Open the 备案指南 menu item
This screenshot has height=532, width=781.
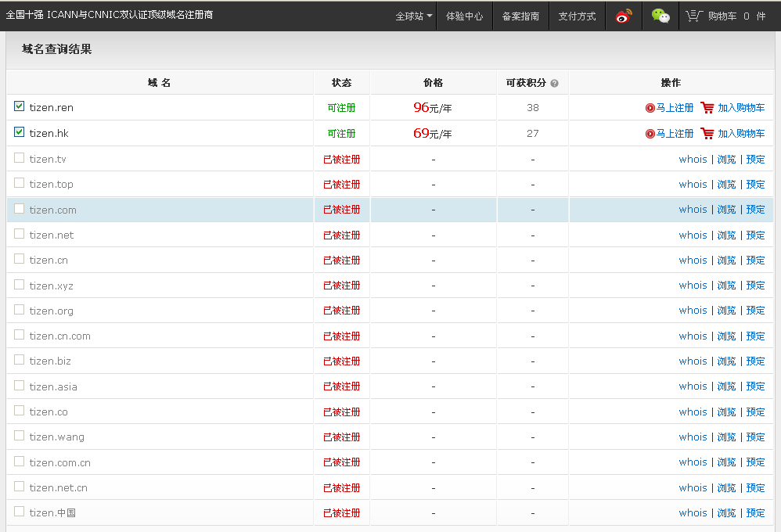tap(520, 16)
